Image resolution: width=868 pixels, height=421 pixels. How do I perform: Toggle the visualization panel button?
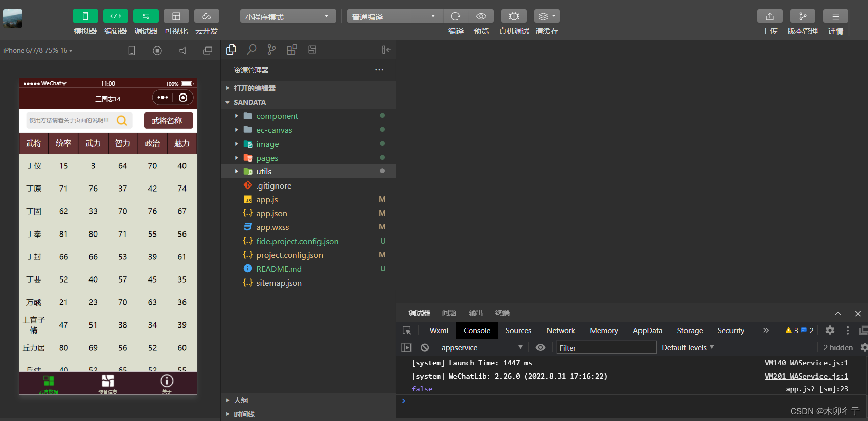pyautogui.click(x=176, y=16)
